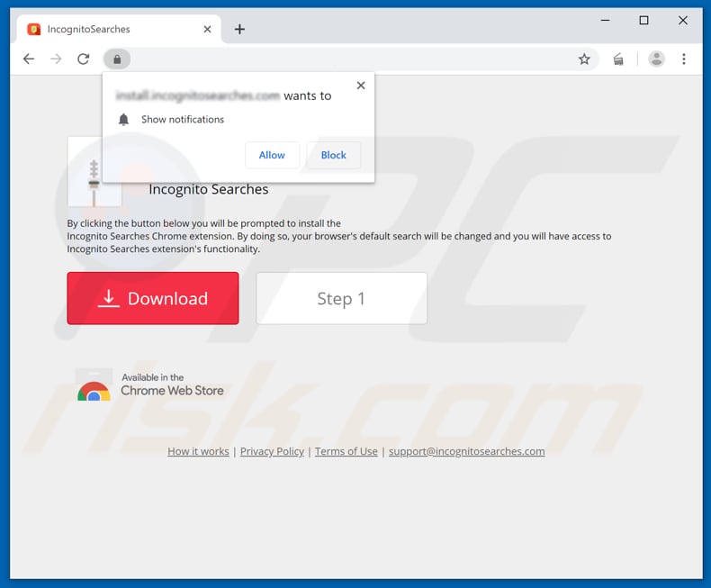Click the Incognito Searches extension thumbnail
Viewport: 711px width, 588px height.
[94, 171]
